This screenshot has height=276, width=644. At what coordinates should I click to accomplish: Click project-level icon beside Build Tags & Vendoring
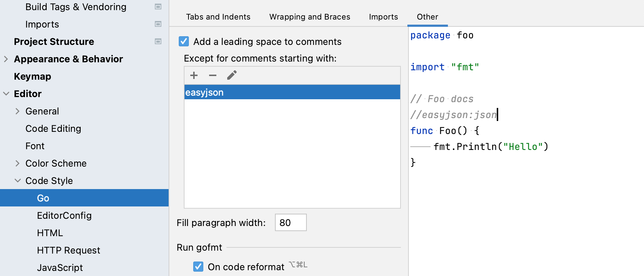point(158,7)
